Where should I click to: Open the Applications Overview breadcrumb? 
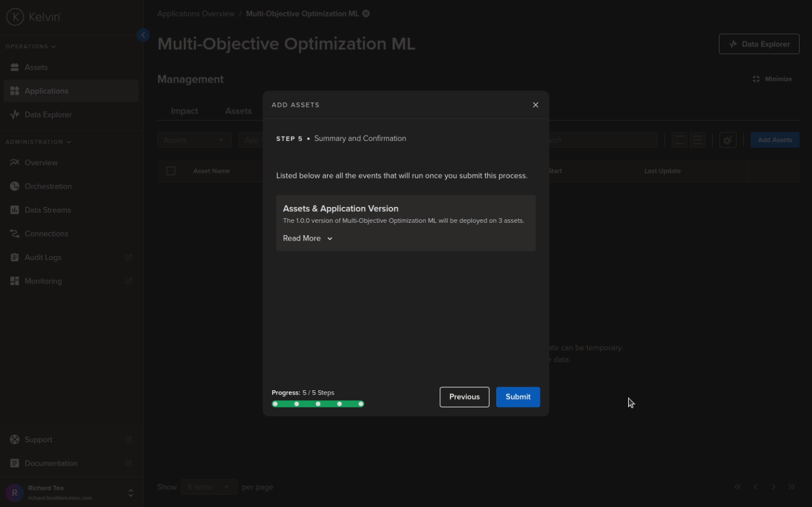196,13
